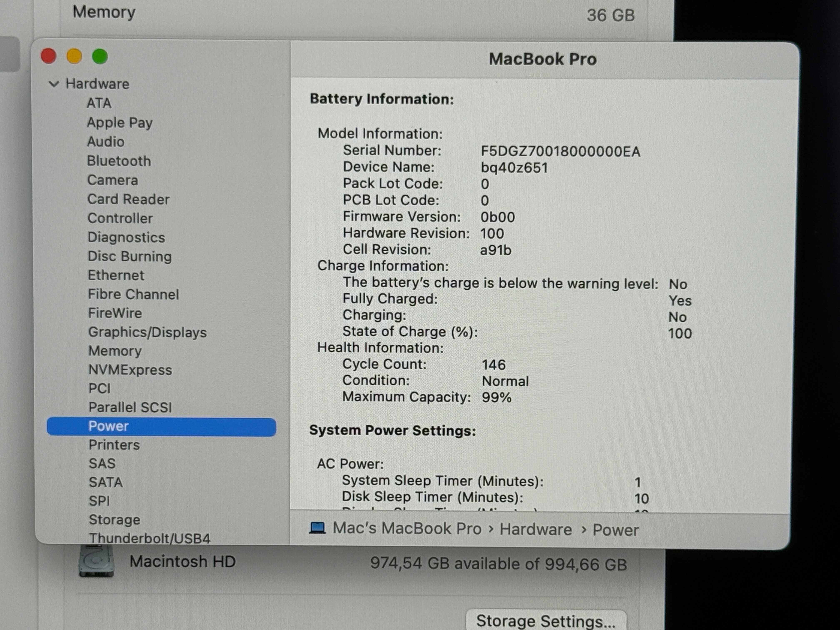Collapse the Hardware section chevron
The image size is (840, 630).
coord(54,84)
